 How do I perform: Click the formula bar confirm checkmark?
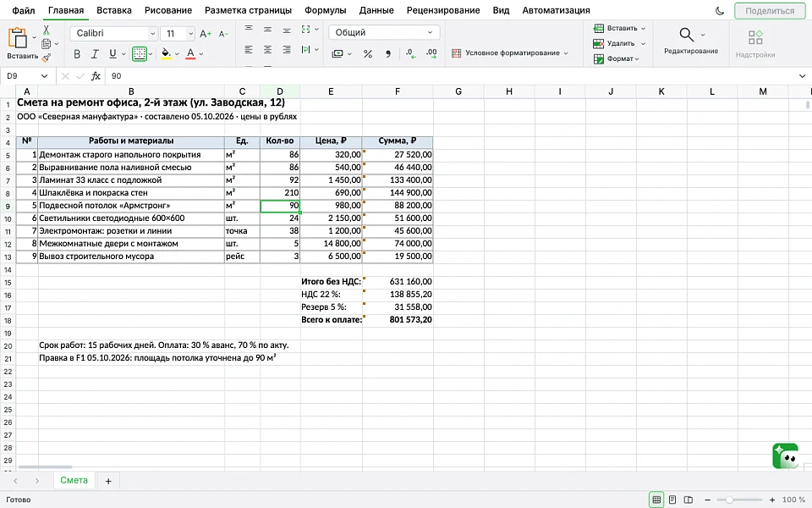80,76
